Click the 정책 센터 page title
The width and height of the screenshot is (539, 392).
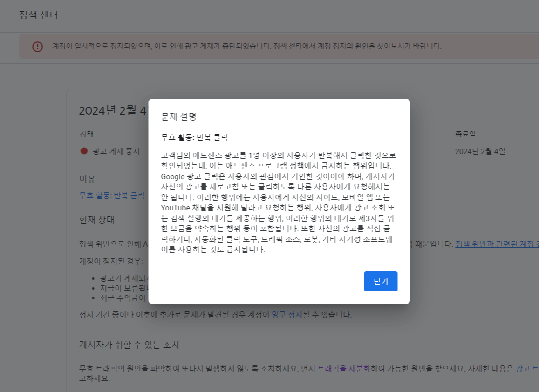38,15
